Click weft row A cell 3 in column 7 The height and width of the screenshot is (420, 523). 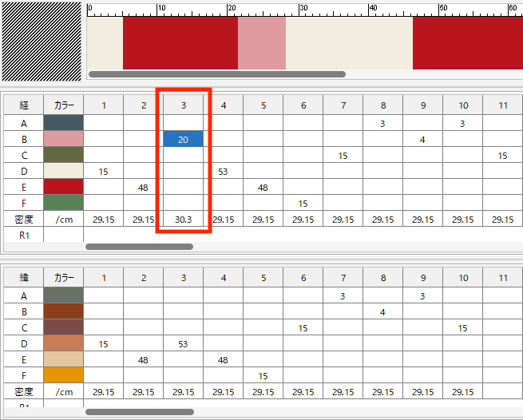tap(343, 295)
